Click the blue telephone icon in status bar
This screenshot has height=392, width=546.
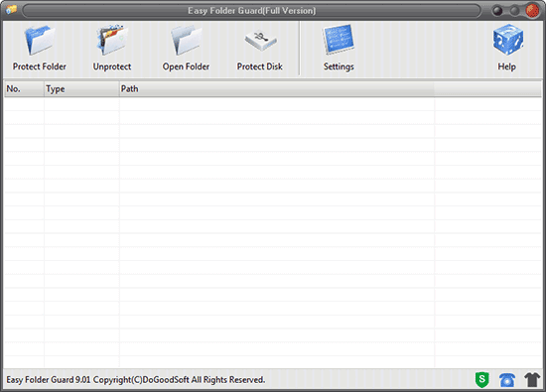coord(507,380)
